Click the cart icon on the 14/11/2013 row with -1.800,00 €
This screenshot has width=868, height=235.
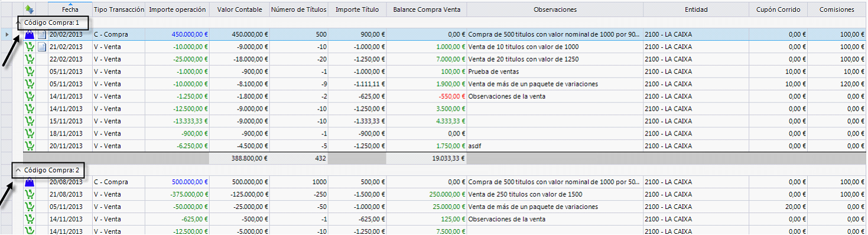pyautogui.click(x=30, y=96)
